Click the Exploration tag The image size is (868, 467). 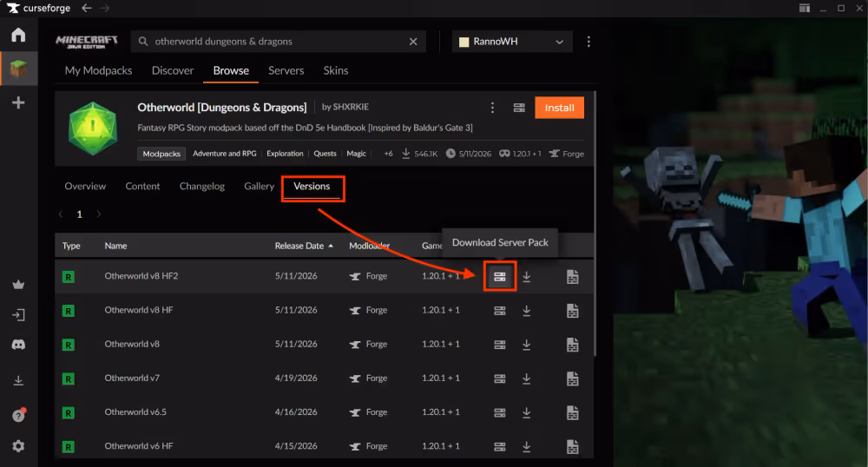point(285,154)
